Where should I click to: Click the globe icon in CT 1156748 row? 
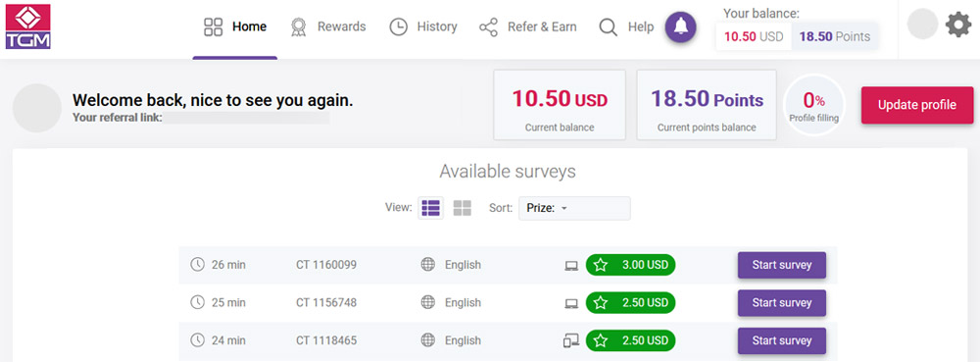pos(428,302)
